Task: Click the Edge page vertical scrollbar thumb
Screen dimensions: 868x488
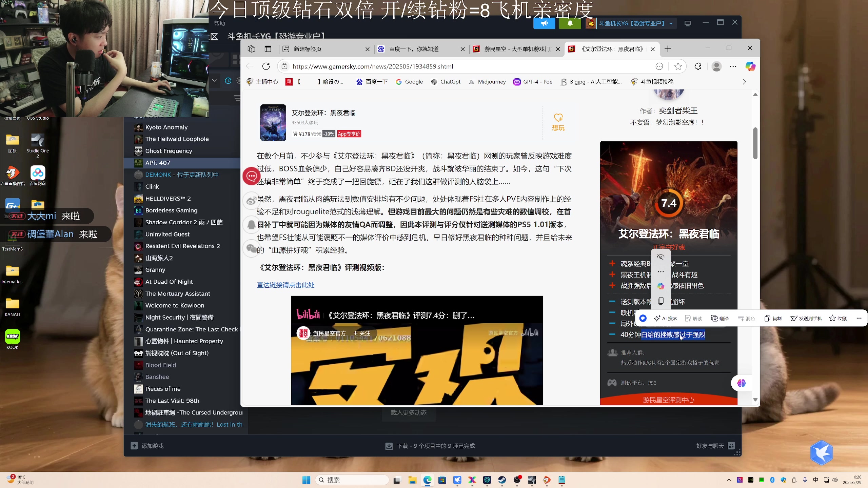Action: (755, 143)
